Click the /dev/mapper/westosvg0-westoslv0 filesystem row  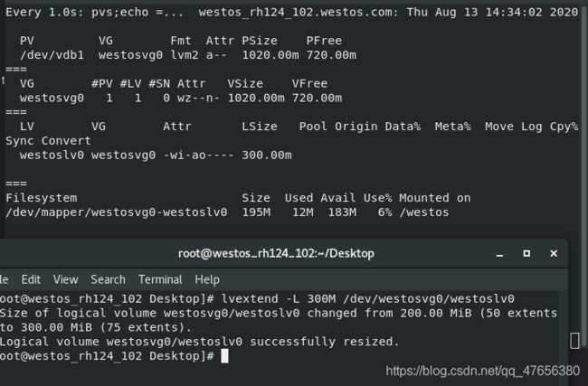(x=227, y=212)
